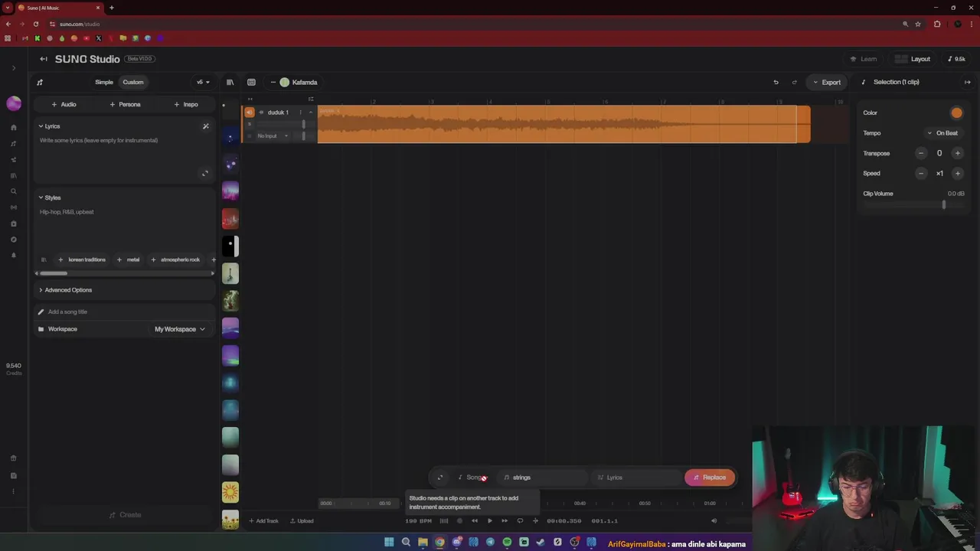Click the song-prompt icon left of Simple tab
This screenshot has width=980, height=551.
coord(40,82)
